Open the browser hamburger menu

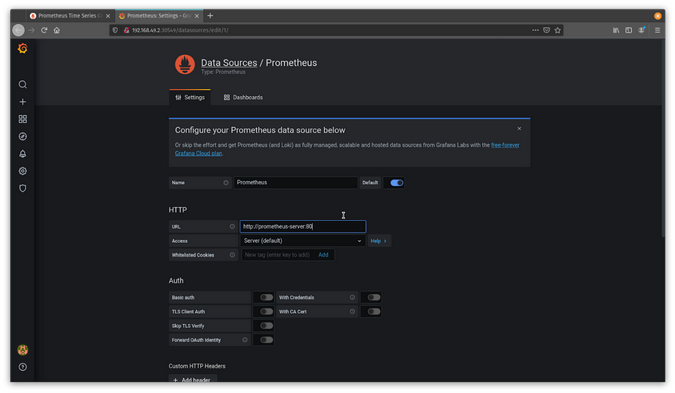click(x=657, y=30)
